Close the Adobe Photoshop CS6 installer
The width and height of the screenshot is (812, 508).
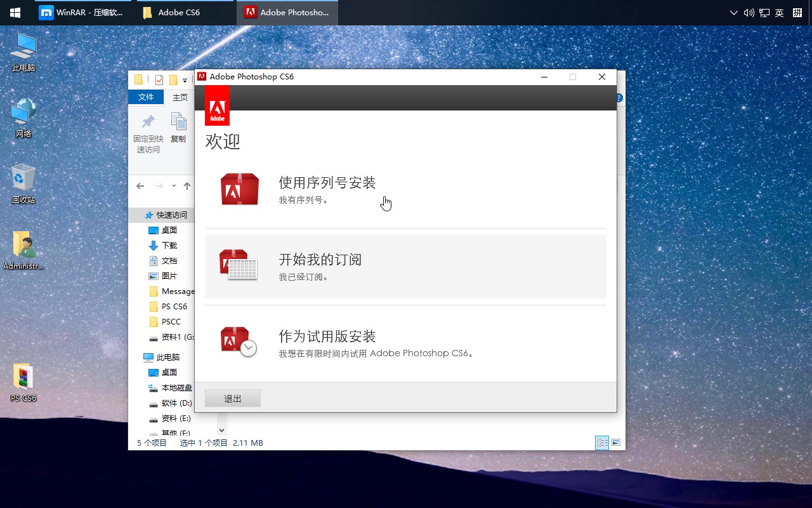[602, 77]
